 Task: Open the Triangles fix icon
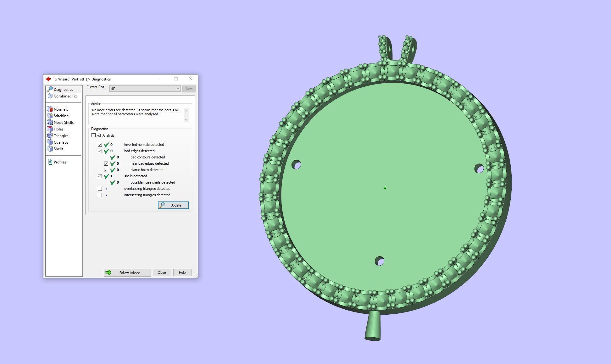click(50, 135)
